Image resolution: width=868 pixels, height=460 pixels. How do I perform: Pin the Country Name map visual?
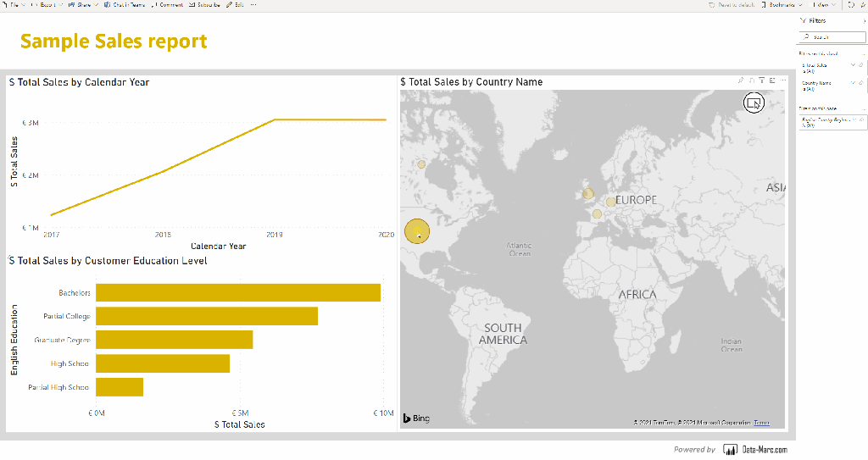pos(740,80)
